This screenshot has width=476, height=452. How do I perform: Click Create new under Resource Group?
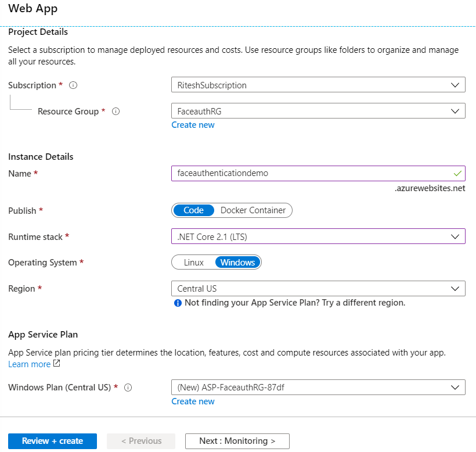click(x=193, y=125)
